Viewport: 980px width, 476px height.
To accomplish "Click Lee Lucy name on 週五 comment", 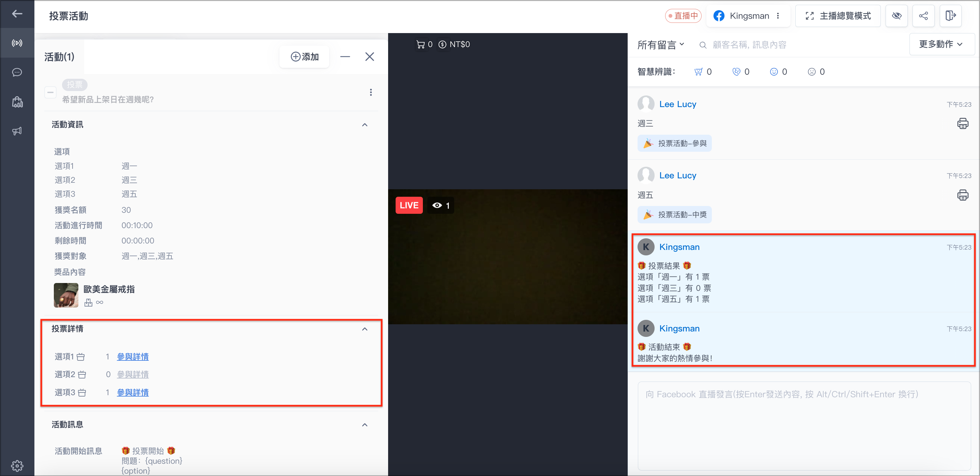I will point(677,176).
